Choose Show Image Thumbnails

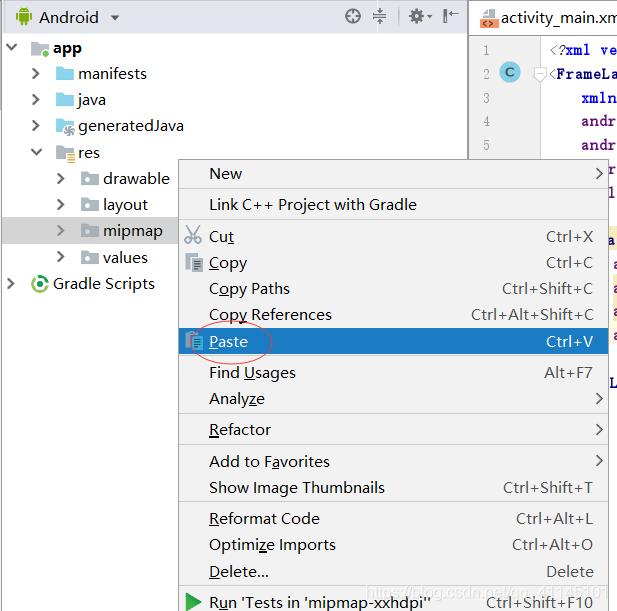(x=393, y=487)
